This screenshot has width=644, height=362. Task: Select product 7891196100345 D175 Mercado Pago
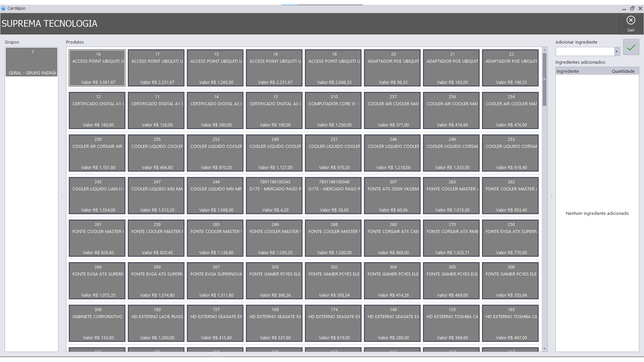point(274,196)
